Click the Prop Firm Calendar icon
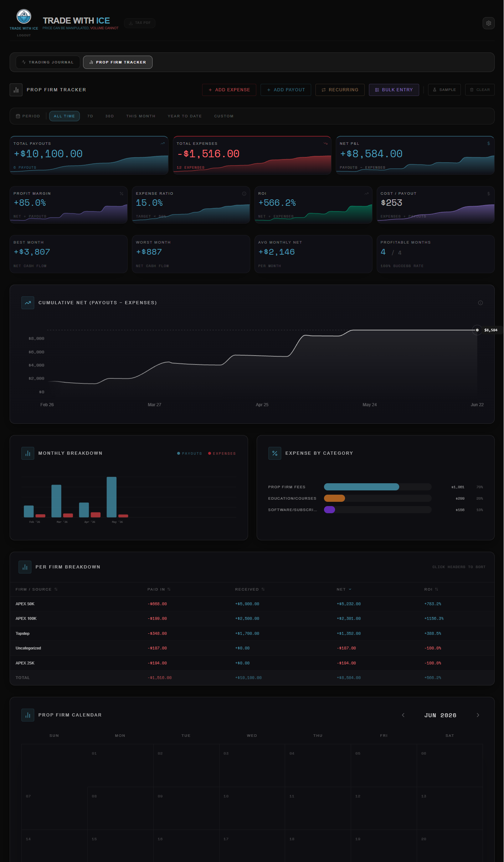Image resolution: width=504 pixels, height=862 pixels. 28,715
